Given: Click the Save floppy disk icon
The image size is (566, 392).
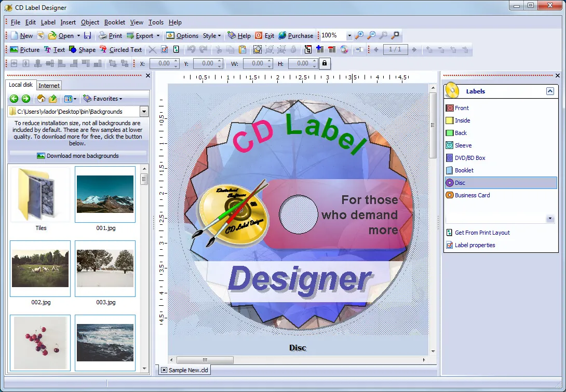Looking at the screenshot, I should pos(88,36).
